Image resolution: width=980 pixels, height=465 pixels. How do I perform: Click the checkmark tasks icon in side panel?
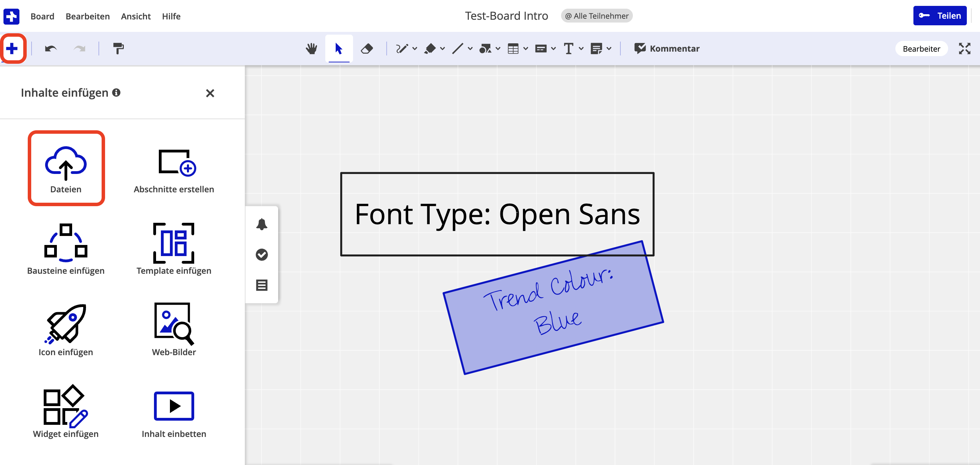[x=262, y=254]
